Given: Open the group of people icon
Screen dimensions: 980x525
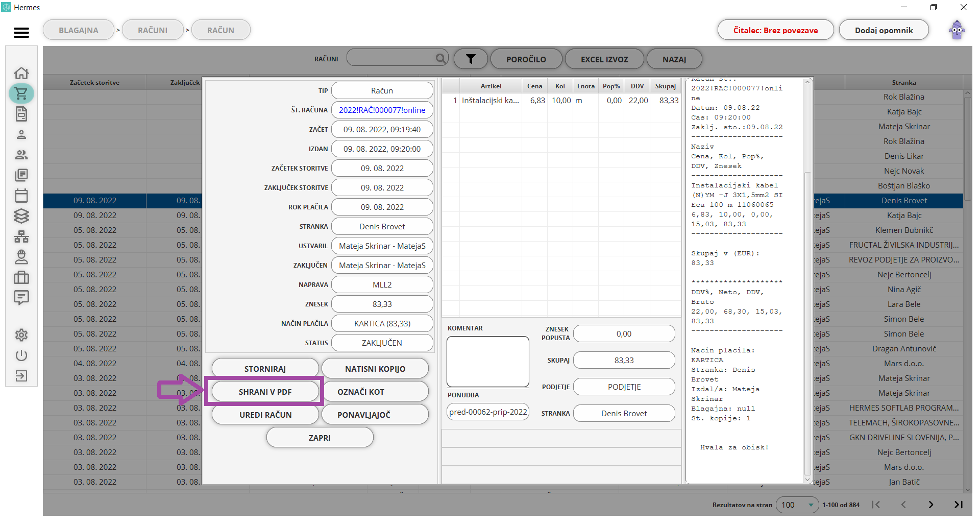Looking at the screenshot, I should point(21,155).
